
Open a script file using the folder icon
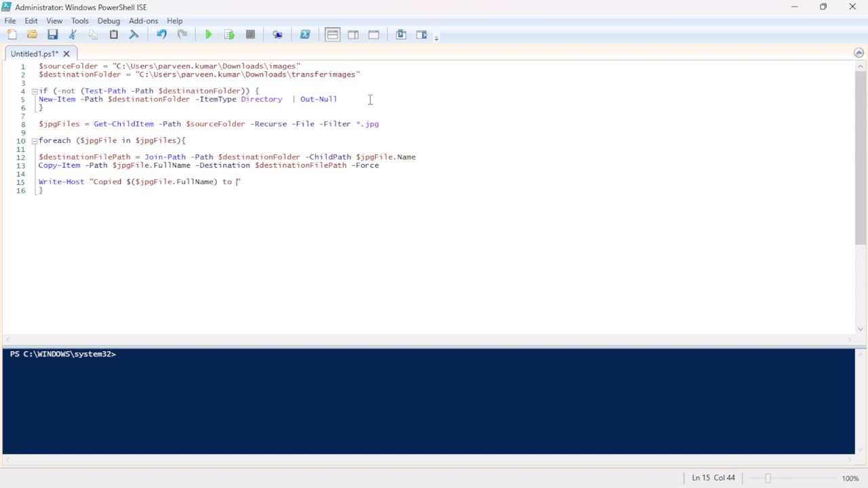32,35
